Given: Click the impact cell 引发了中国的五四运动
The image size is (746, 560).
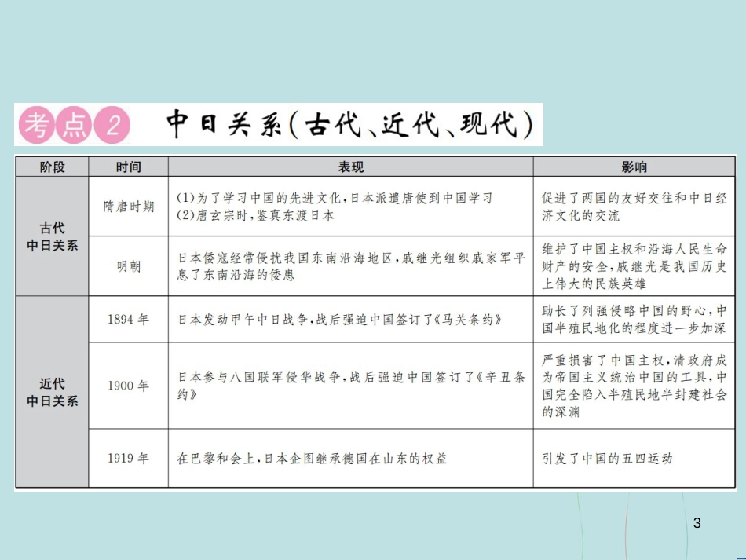Looking at the screenshot, I should point(634,458).
